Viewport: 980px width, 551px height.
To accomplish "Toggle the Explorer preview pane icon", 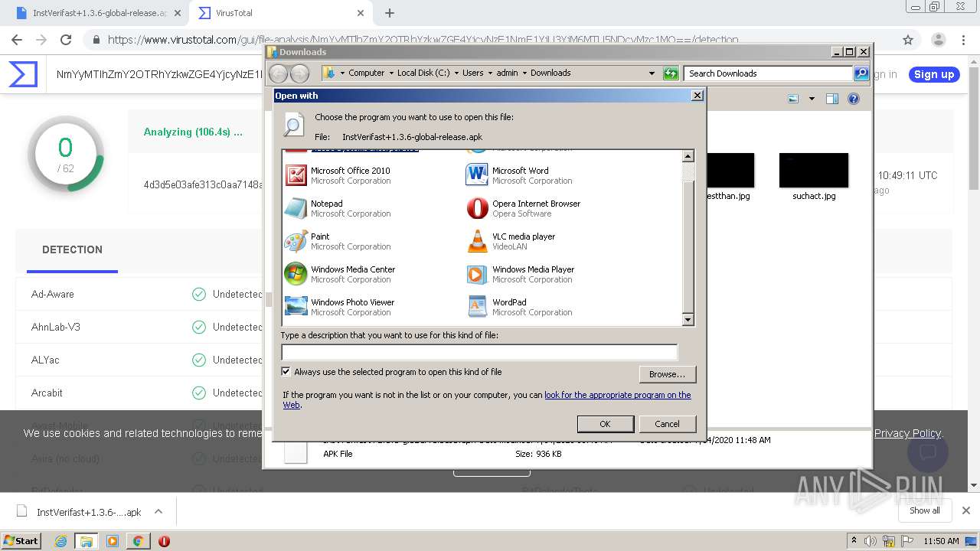I will tap(832, 99).
